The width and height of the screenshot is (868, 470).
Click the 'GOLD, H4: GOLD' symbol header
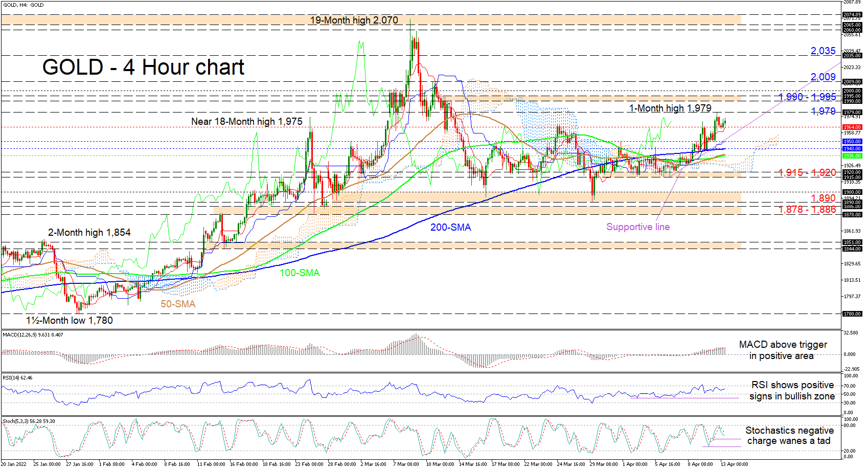coord(23,5)
